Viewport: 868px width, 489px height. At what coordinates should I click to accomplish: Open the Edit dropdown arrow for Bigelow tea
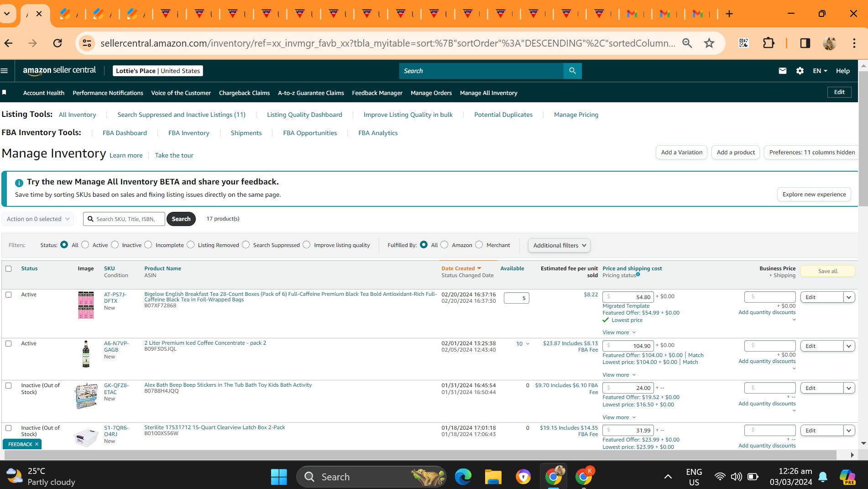(849, 297)
